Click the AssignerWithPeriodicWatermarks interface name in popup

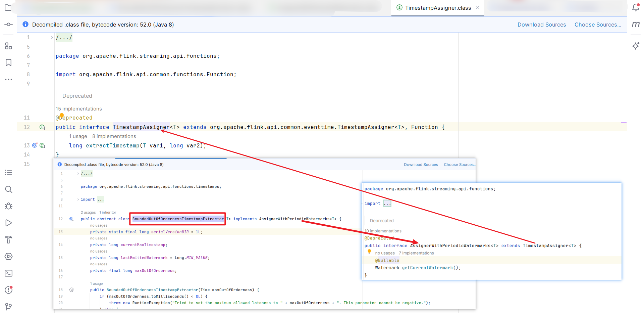(450, 246)
